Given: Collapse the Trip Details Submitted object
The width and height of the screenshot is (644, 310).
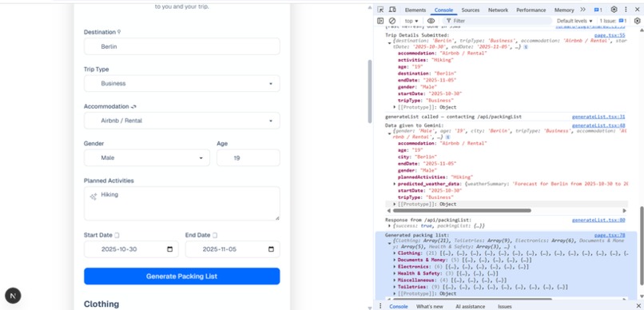Looking at the screenshot, I should point(389,43).
